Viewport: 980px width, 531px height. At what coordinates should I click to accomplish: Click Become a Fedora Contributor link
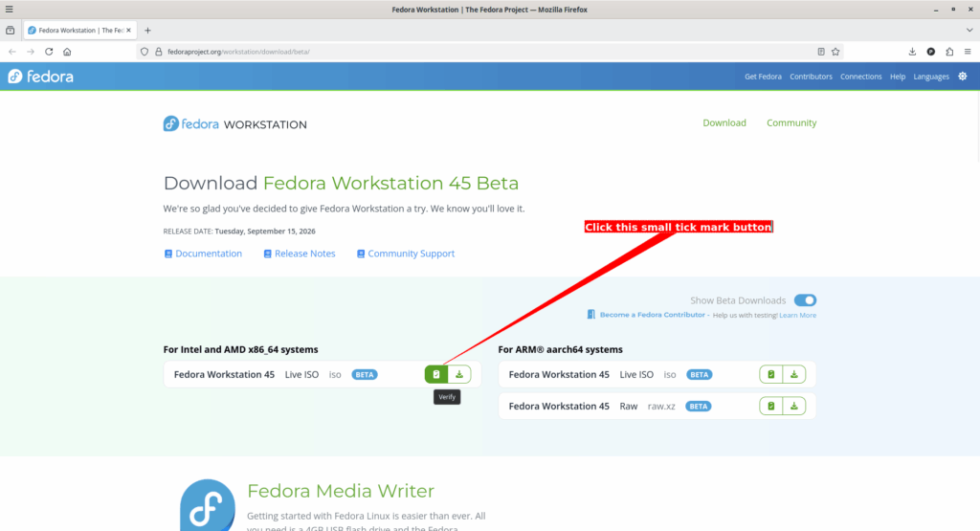click(x=652, y=315)
